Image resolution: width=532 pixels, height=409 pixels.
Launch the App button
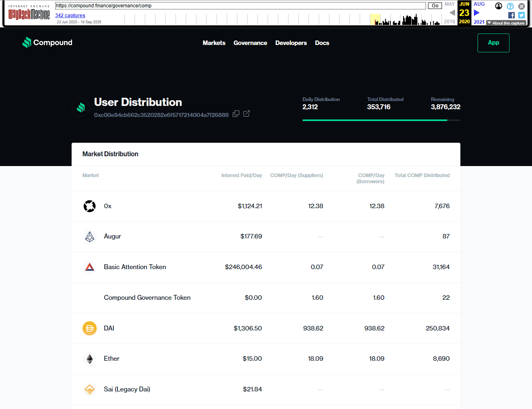click(x=494, y=43)
